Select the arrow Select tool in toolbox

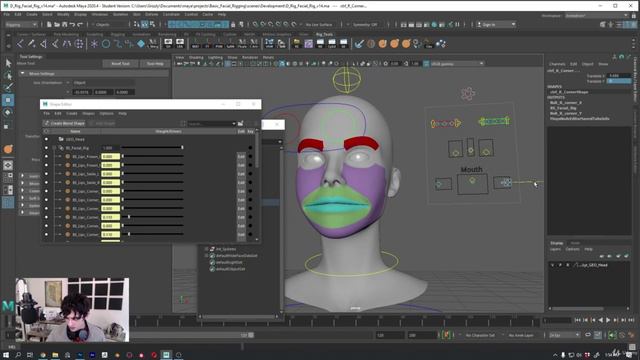(8, 63)
